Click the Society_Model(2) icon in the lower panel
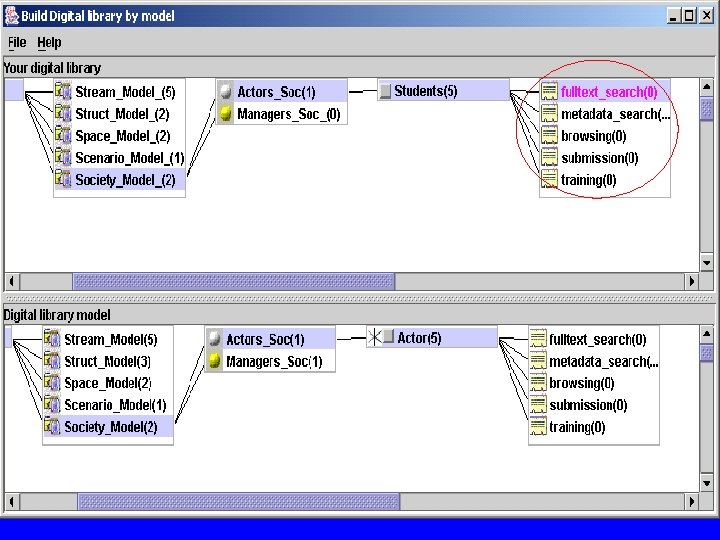The width and height of the screenshot is (720, 540). (52, 427)
